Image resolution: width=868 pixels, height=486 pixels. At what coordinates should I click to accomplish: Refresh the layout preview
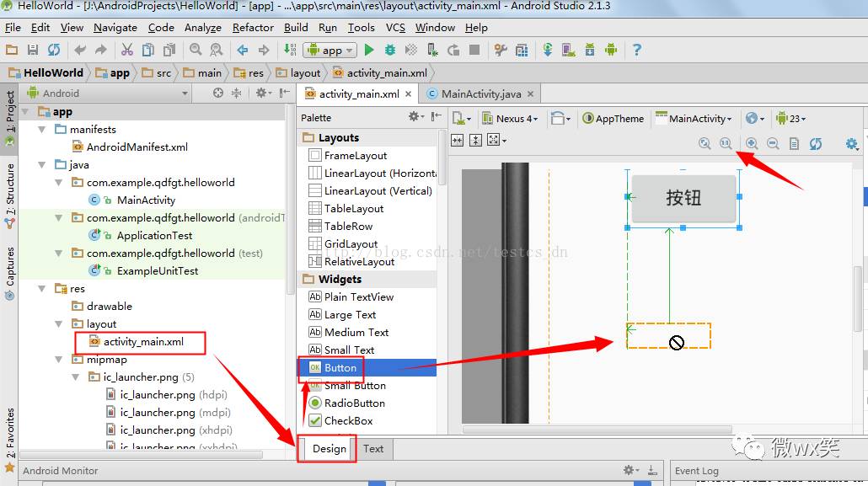point(816,144)
